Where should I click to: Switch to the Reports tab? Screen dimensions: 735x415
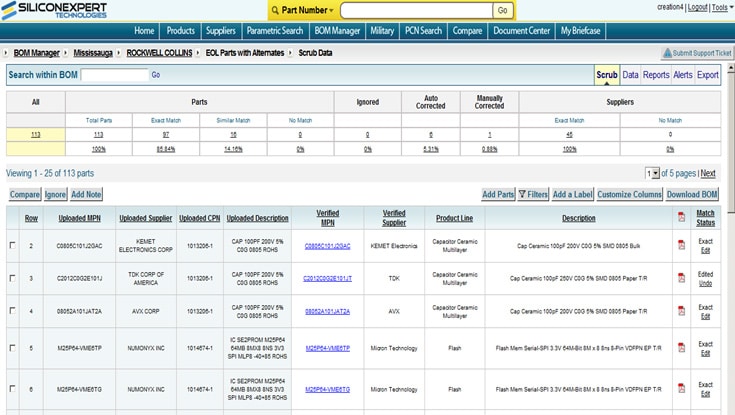tap(656, 75)
